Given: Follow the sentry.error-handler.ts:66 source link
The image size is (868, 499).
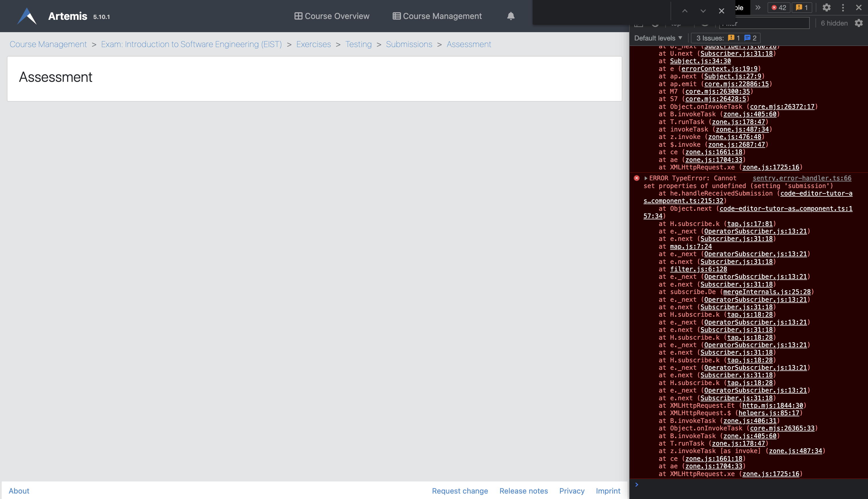Looking at the screenshot, I should pos(802,178).
